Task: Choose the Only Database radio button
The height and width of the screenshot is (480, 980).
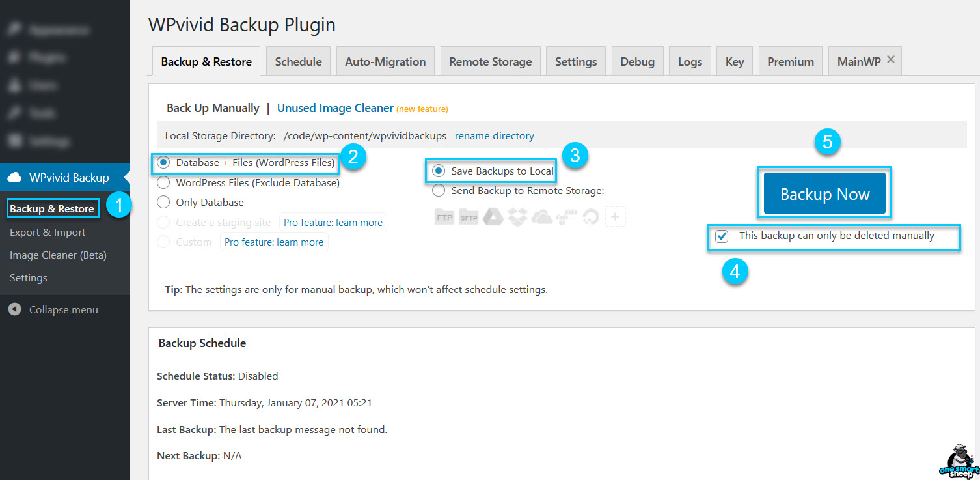Action: (163, 203)
